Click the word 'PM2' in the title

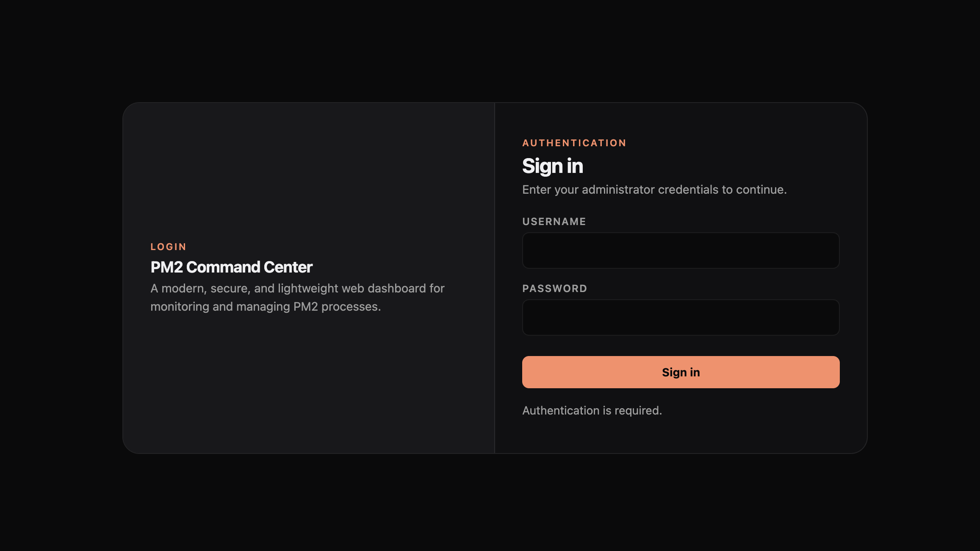(166, 267)
